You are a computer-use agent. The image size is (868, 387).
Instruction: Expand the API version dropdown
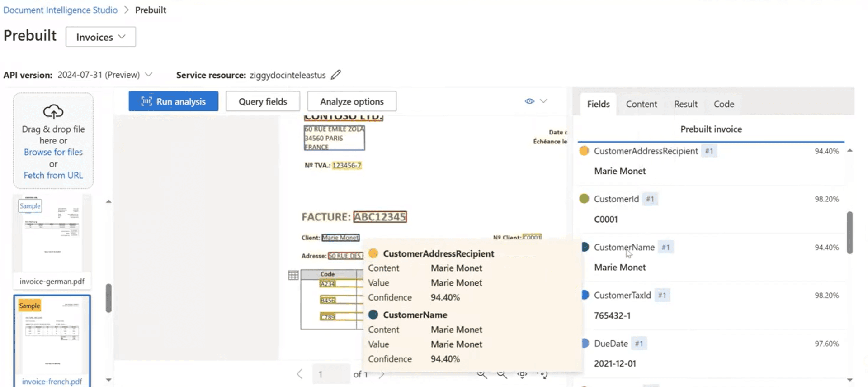pyautogui.click(x=149, y=74)
